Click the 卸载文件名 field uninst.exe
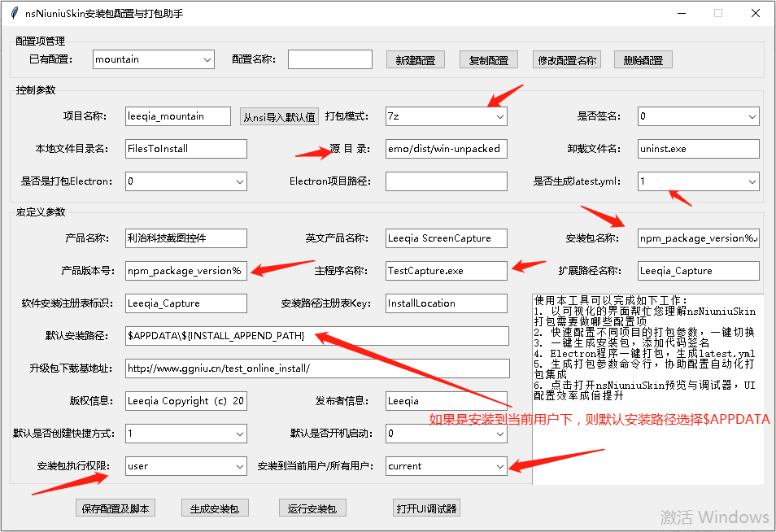 pos(698,149)
